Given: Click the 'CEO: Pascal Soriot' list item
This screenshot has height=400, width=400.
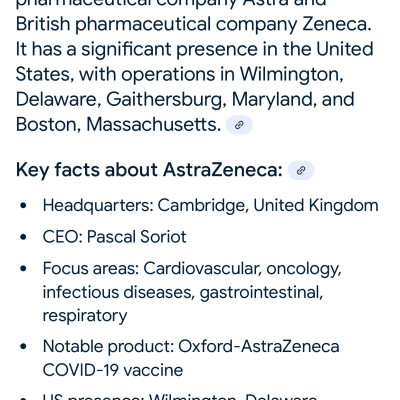Looking at the screenshot, I should [114, 237].
